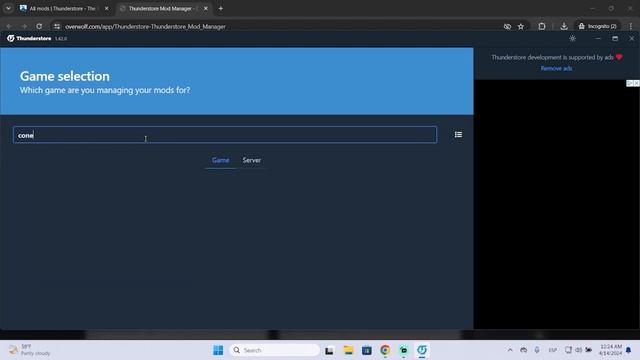Focus the game search input field
The width and height of the screenshot is (640, 360).
coord(225,135)
